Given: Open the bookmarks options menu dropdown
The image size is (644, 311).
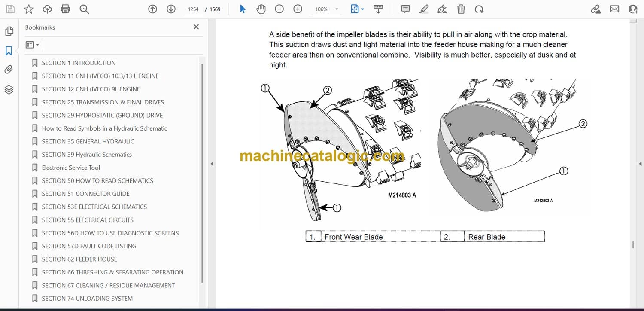Looking at the screenshot, I should click(x=32, y=45).
